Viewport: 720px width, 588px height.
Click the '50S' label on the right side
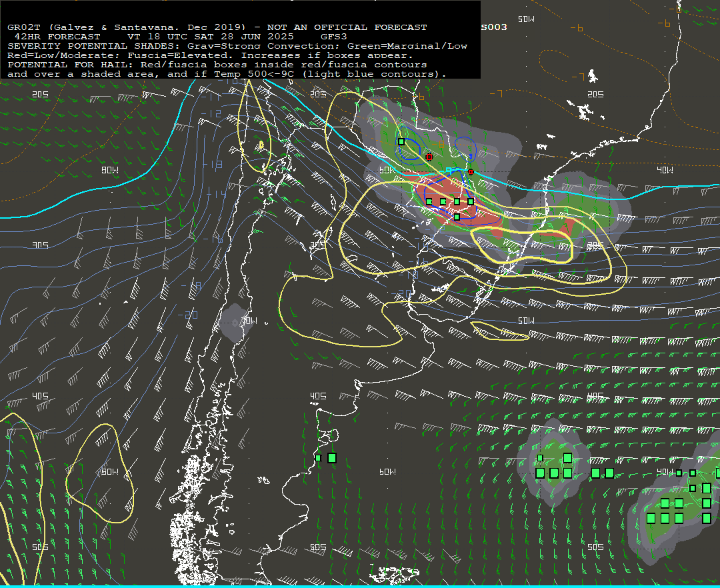tap(595, 547)
